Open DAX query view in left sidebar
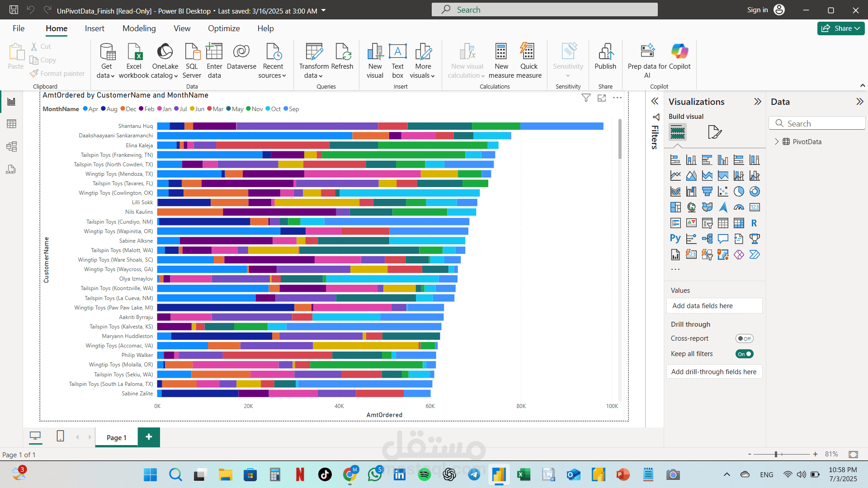This screenshot has height=488, width=868. tap(11, 169)
